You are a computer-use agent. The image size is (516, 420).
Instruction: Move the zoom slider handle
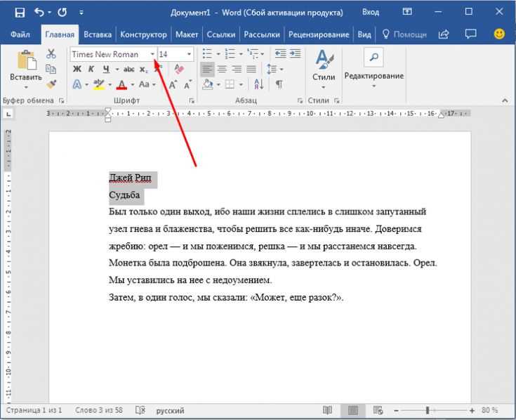coord(428,410)
